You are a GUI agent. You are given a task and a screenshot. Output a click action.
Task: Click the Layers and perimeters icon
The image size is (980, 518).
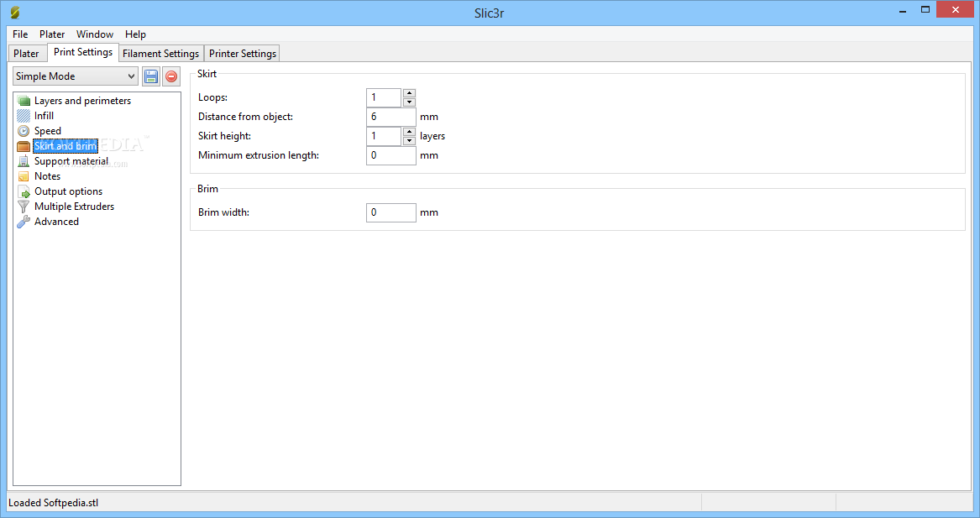click(24, 101)
